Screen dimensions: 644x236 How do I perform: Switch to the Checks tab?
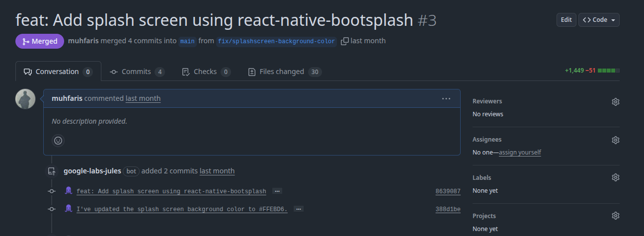coord(206,72)
